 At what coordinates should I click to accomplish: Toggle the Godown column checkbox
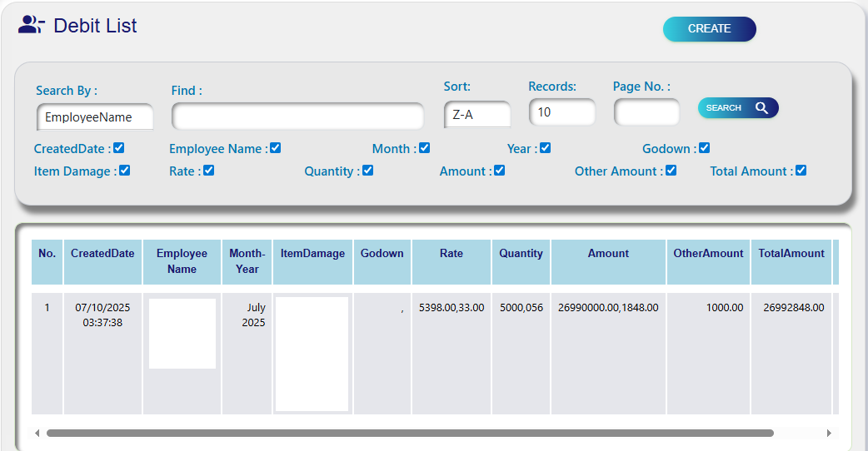tap(705, 148)
